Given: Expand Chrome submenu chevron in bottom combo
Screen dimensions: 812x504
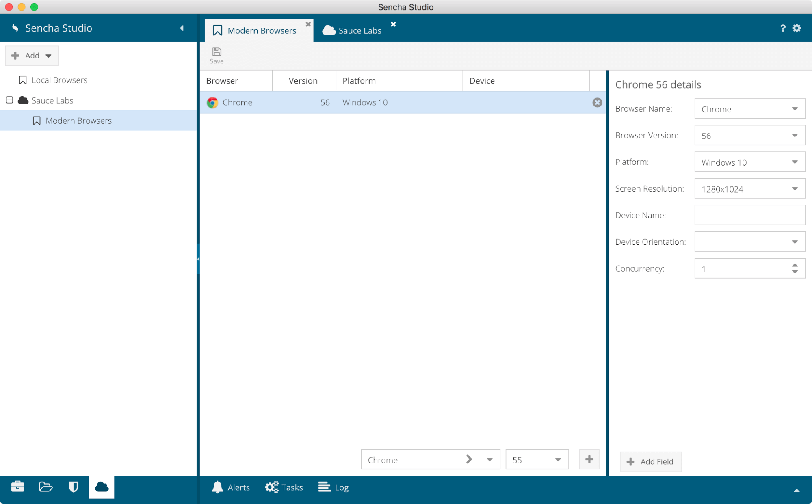Looking at the screenshot, I should [469, 459].
